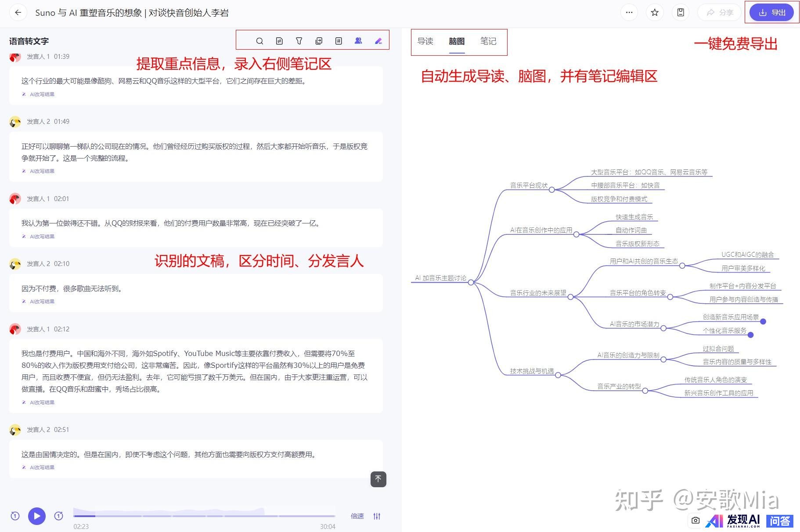Click the copy-to-notes arrow icon

click(x=319, y=41)
